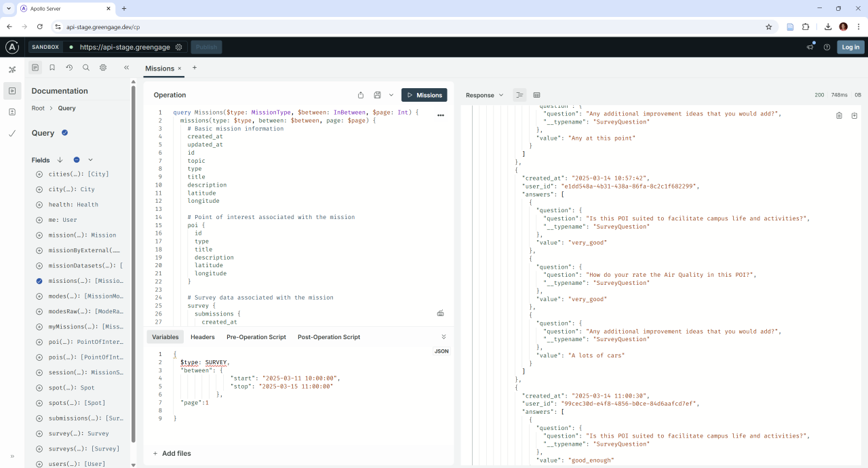Save the operation with the disk icon
The image size is (868, 468).
(x=378, y=95)
